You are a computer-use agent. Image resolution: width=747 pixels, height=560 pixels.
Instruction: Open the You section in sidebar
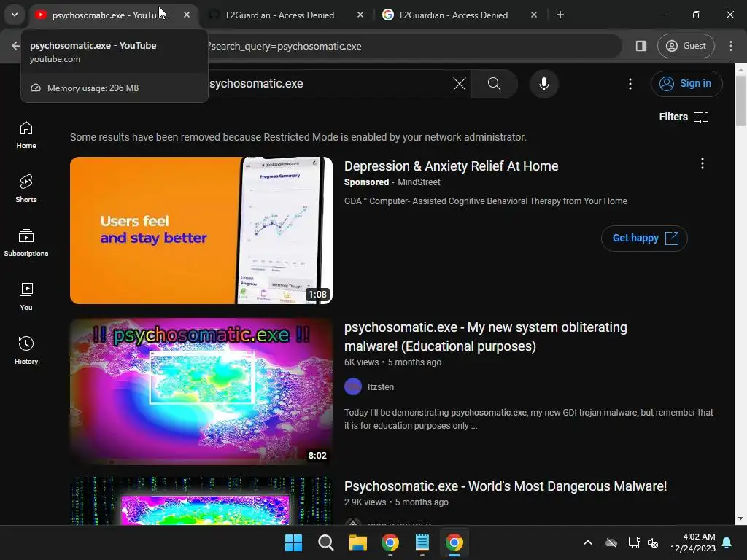[x=26, y=297]
